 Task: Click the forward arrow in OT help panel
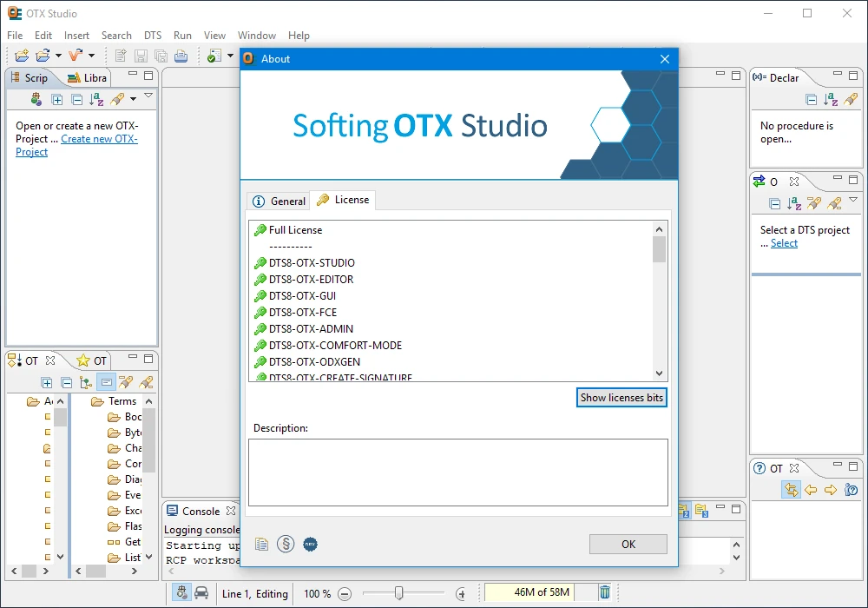[831, 490]
